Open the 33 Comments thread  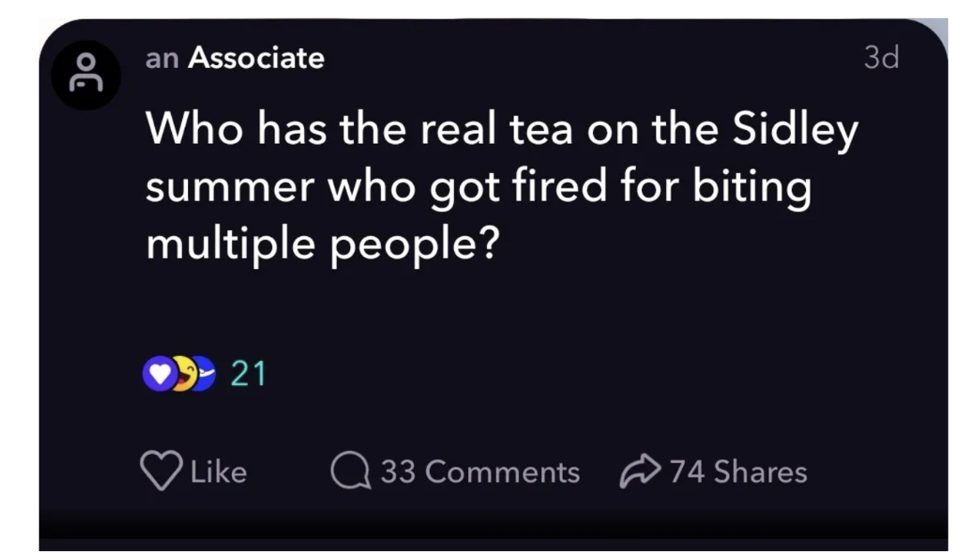(480, 472)
